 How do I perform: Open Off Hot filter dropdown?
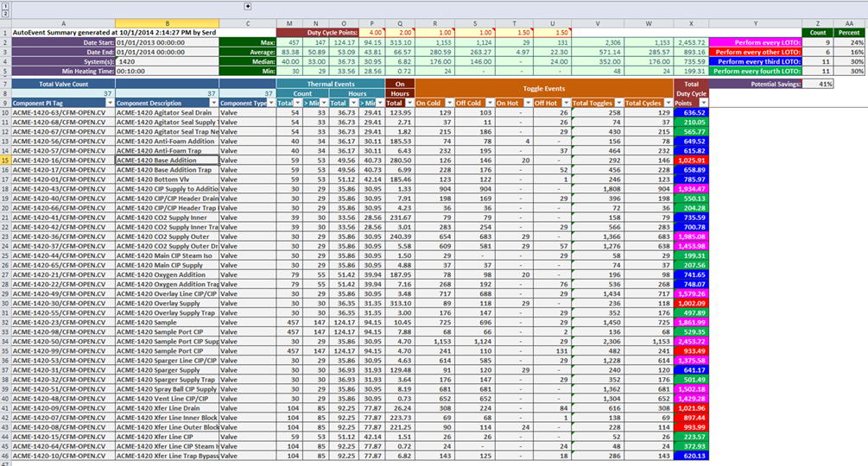coord(566,103)
